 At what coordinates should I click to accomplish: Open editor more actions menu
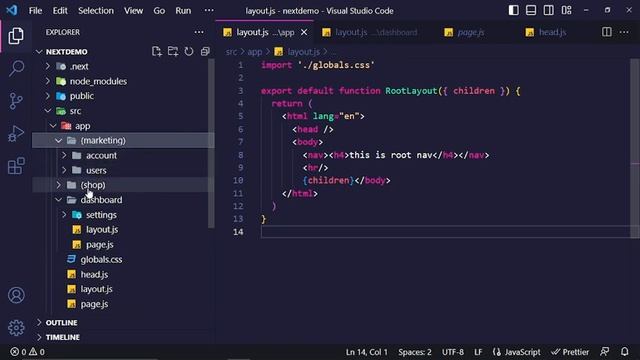[x=624, y=32]
